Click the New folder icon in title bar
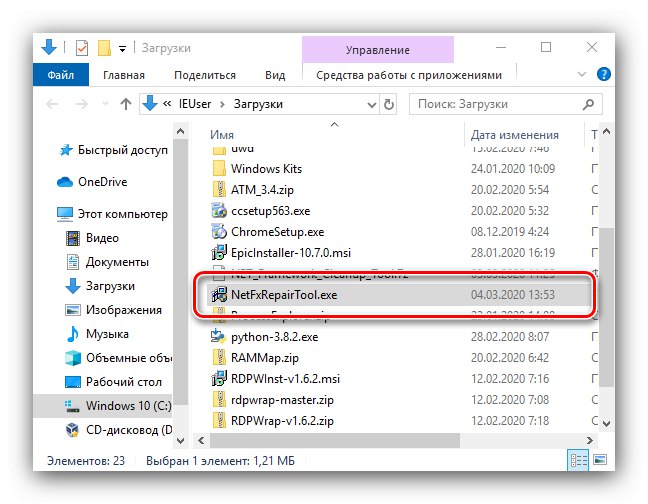The width and height of the screenshot is (648, 504). (x=104, y=48)
